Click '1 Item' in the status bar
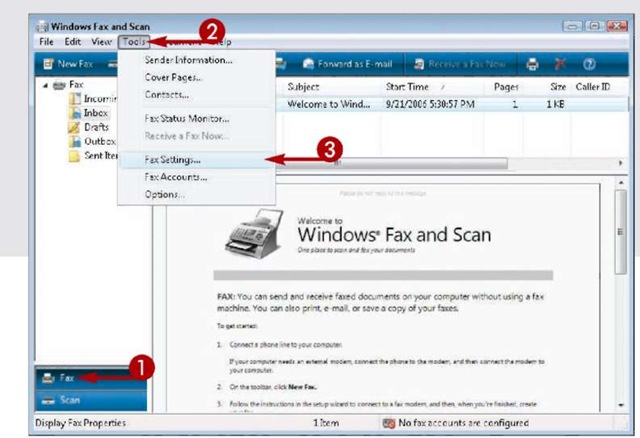 tap(326, 423)
